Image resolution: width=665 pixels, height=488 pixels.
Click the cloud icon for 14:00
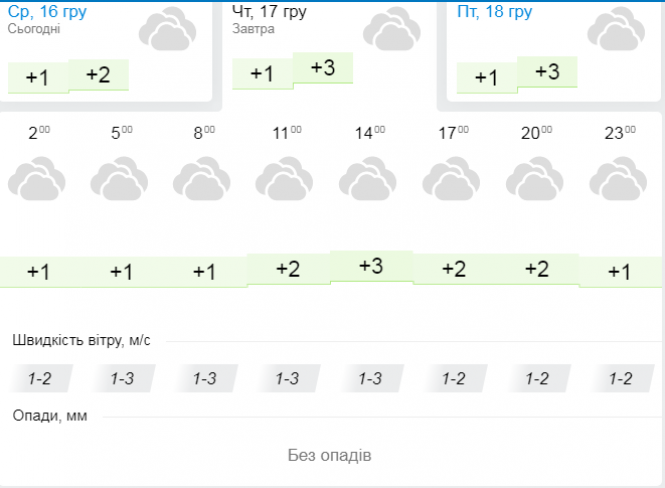click(x=369, y=180)
